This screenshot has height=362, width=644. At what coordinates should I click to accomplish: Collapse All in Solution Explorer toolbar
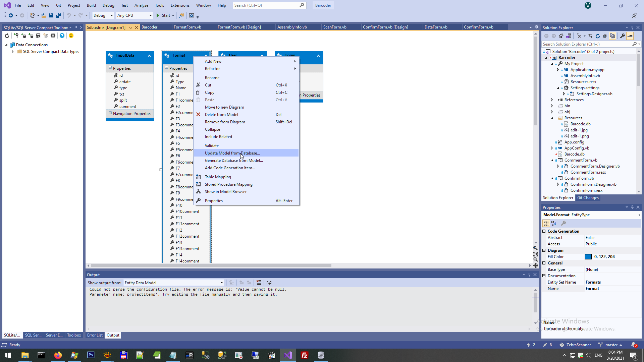tap(605, 36)
